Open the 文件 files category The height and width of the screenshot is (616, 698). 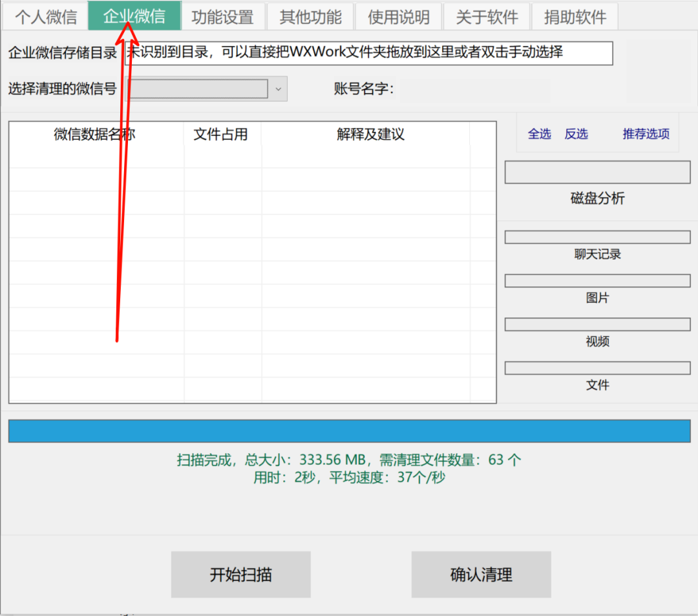point(597,385)
